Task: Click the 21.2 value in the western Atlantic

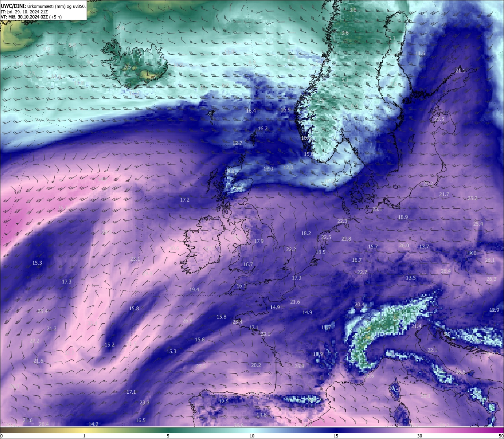Action: (x=52, y=328)
